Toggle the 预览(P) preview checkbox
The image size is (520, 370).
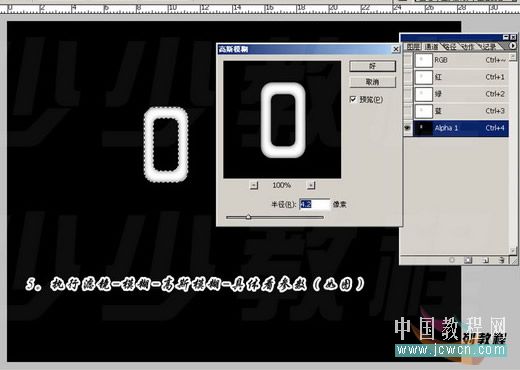click(x=353, y=99)
